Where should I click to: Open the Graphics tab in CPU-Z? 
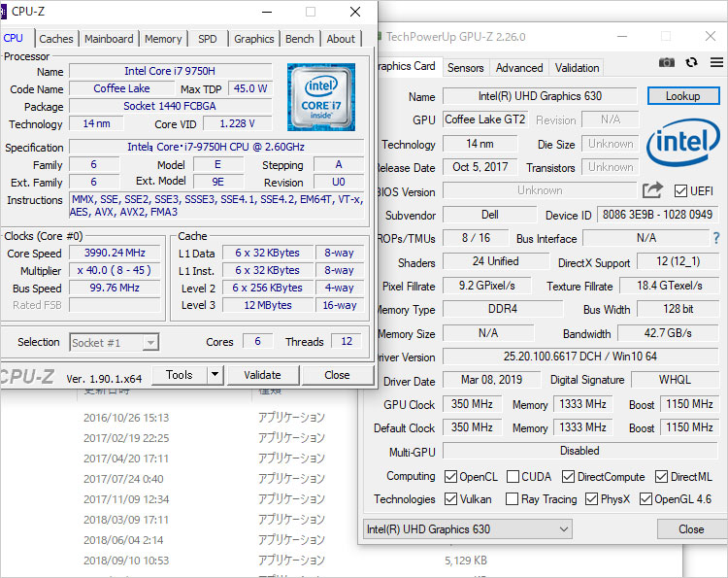(253, 39)
